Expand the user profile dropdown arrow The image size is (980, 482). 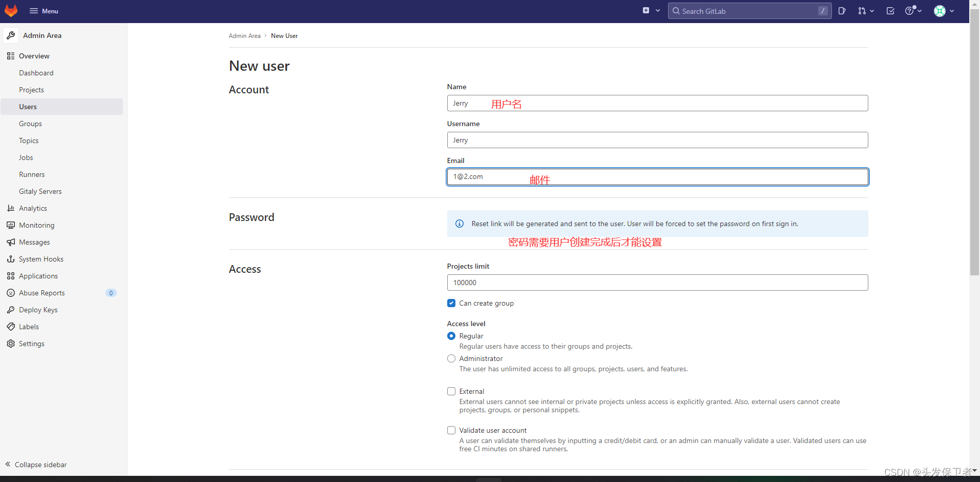[x=952, y=11]
